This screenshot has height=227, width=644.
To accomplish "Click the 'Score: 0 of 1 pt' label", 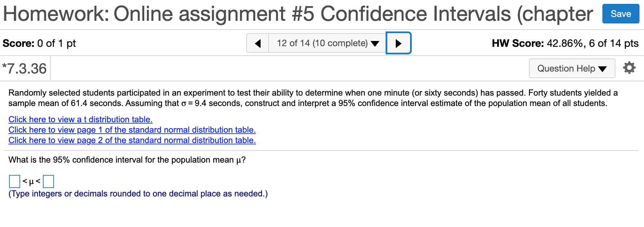I will (39, 43).
